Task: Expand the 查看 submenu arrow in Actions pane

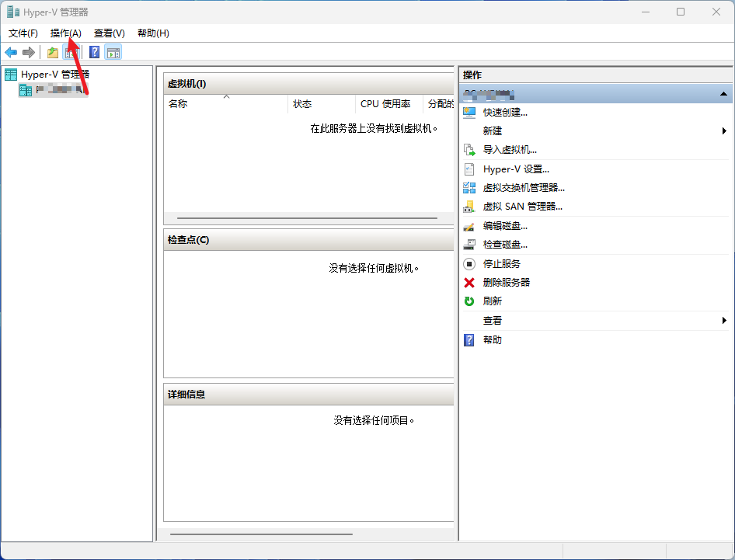Action: (725, 320)
